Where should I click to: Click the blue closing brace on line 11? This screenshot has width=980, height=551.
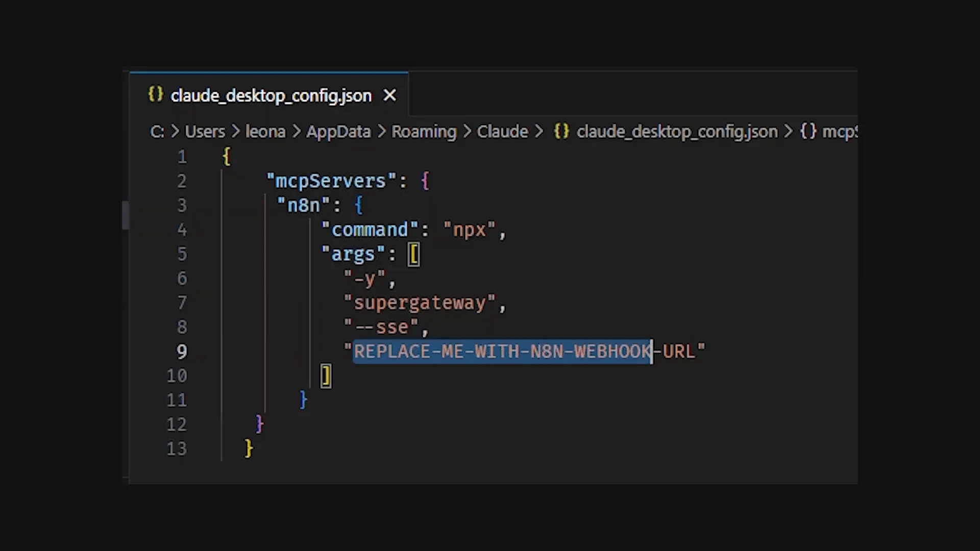point(303,400)
